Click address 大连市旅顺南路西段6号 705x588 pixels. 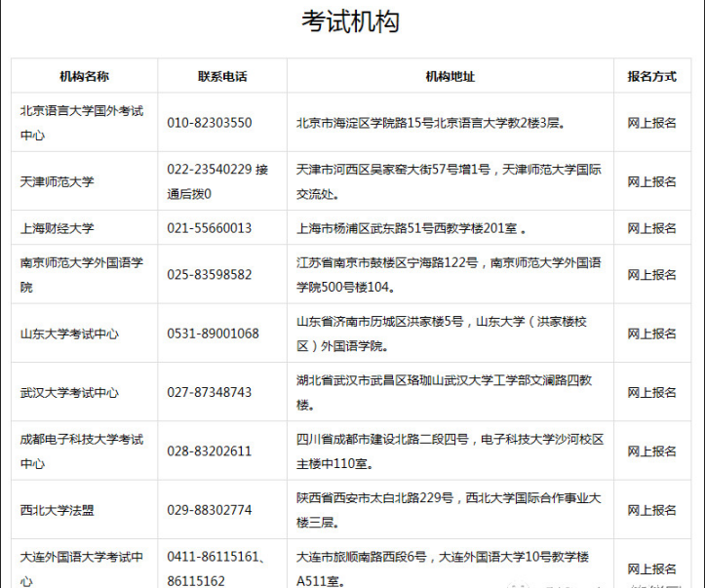click(x=362, y=557)
